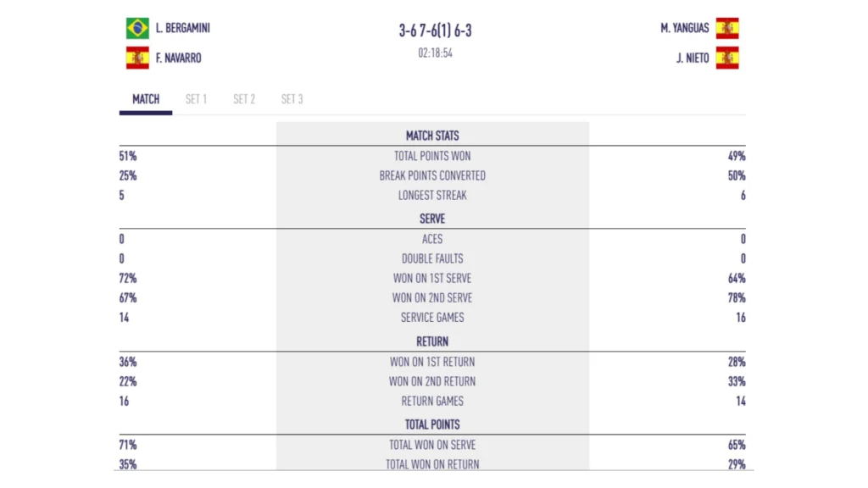The image size is (868, 488).
Task: Click the match duration 02:18:54
Action: click(x=435, y=53)
